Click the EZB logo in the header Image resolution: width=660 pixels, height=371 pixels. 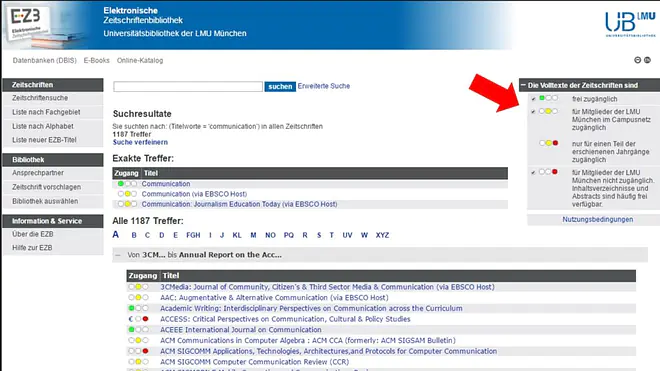click(28, 24)
